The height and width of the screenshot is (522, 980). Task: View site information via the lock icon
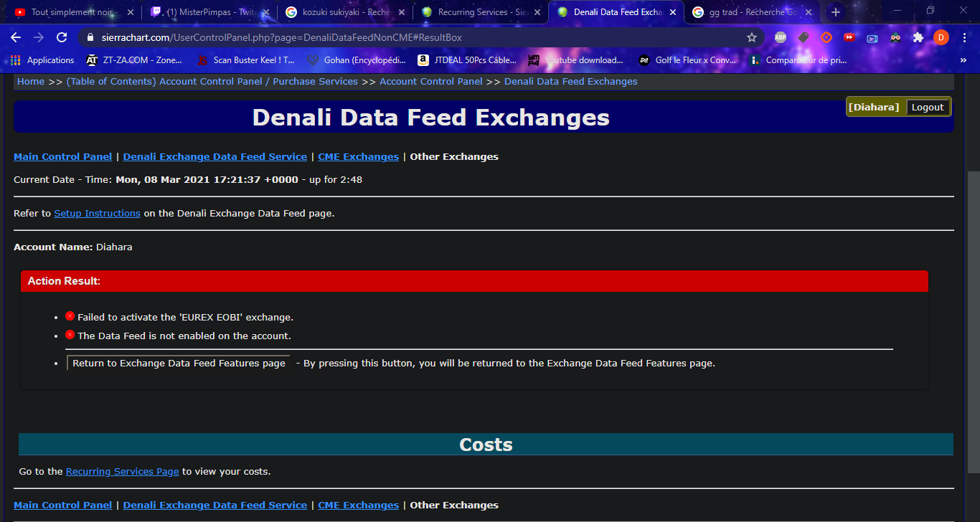click(x=90, y=37)
